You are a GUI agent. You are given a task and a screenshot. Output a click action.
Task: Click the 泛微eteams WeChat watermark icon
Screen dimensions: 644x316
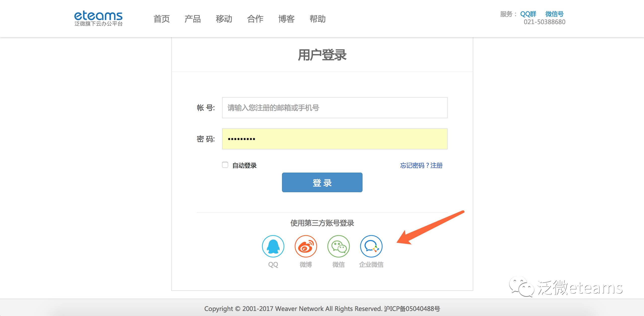point(521,287)
